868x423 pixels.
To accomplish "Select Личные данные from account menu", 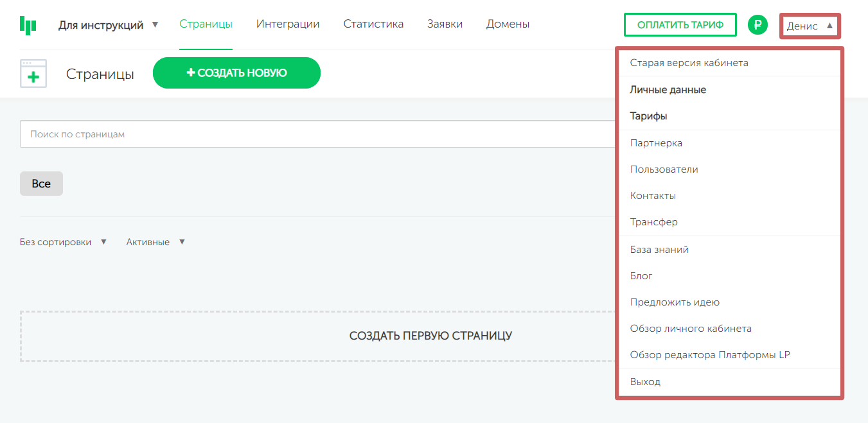I will pos(668,90).
